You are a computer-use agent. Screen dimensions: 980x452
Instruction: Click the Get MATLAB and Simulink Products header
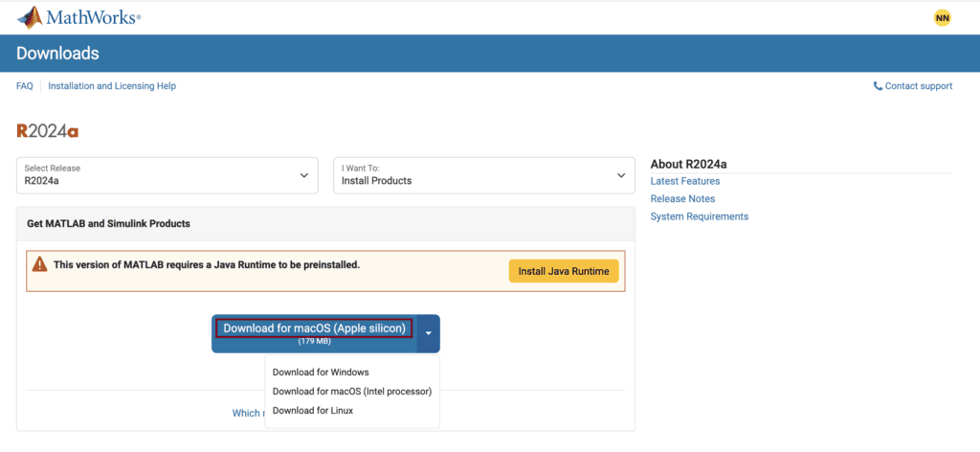(109, 223)
